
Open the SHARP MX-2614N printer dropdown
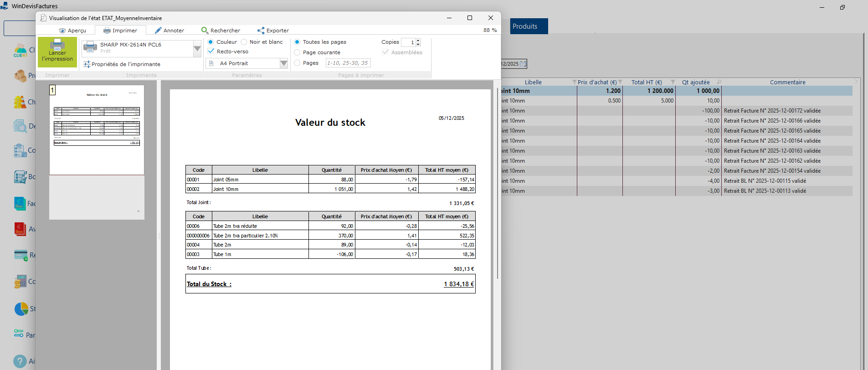197,48
